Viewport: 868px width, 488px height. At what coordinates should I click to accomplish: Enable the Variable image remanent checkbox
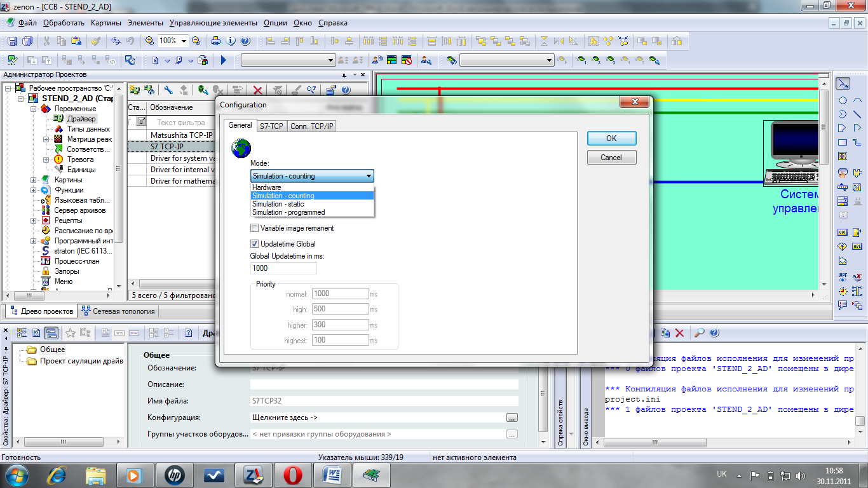pos(255,228)
